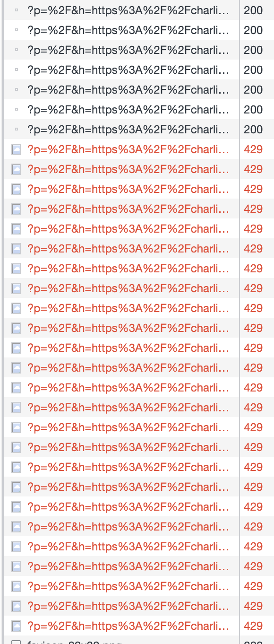Select the topmost request name in the list
274x644 pixels.
128,10
